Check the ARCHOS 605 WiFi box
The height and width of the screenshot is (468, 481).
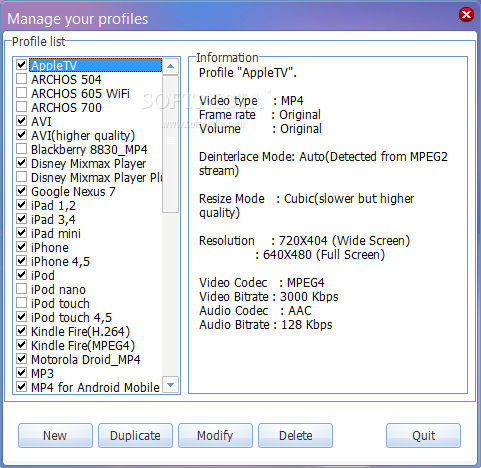[x=22, y=93]
